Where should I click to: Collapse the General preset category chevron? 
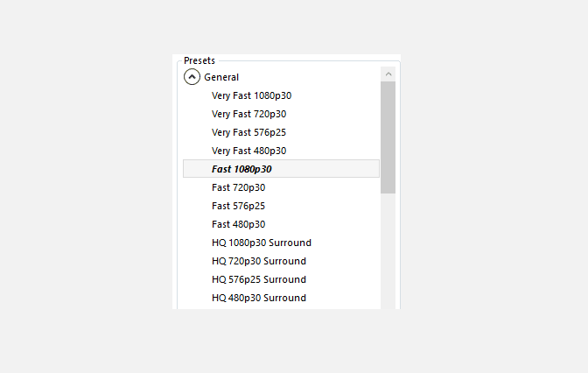pos(192,77)
